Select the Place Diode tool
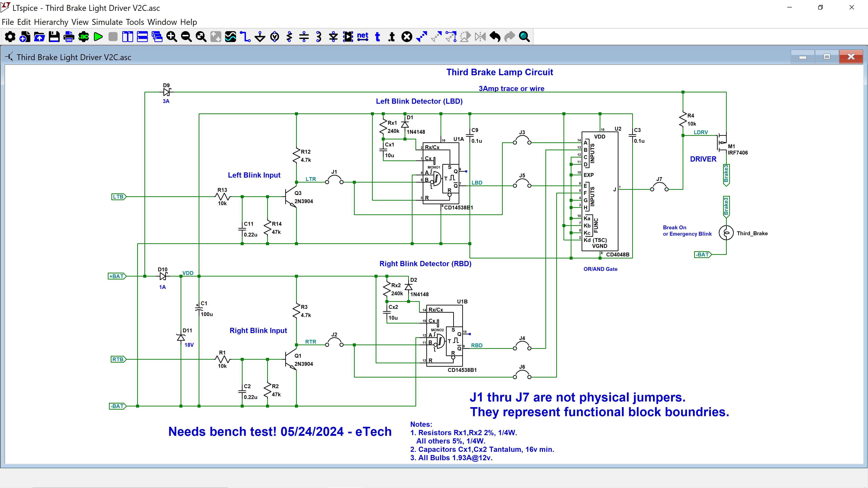This screenshot has width=868, height=488. (x=333, y=37)
